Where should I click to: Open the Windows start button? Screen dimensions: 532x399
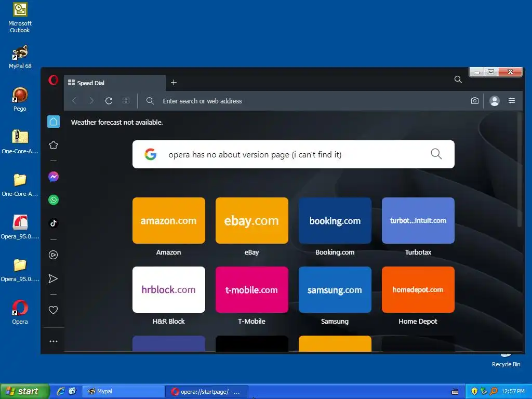(24, 391)
